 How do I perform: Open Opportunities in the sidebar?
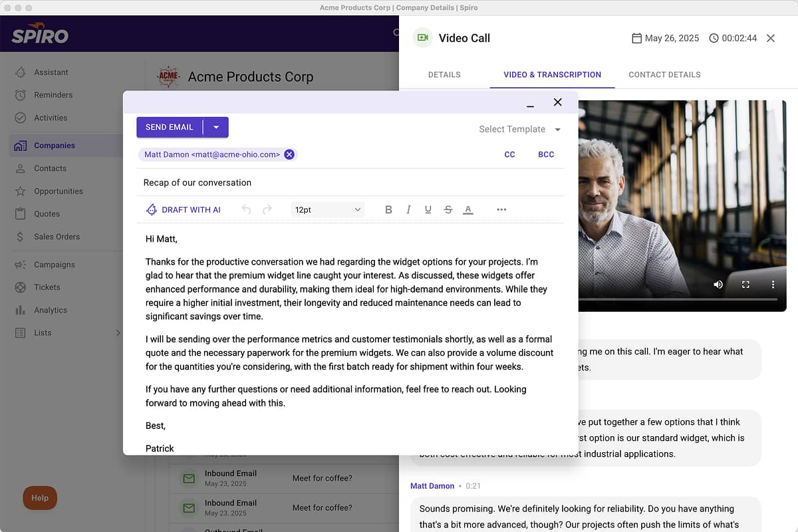[59, 191]
